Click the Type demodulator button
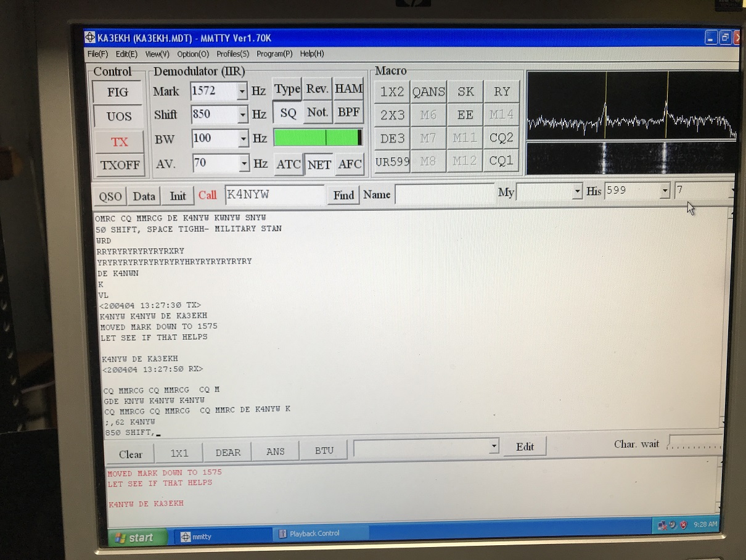 [287, 89]
